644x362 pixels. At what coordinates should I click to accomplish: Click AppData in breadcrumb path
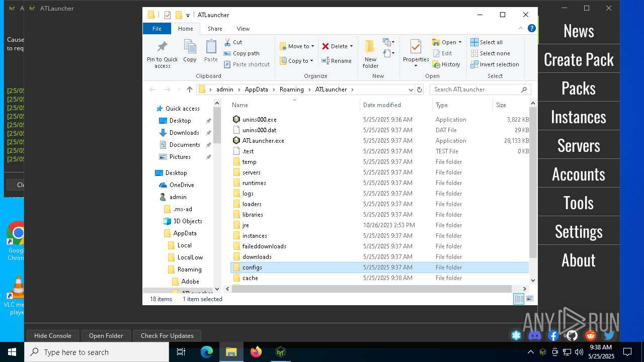[256, 89]
